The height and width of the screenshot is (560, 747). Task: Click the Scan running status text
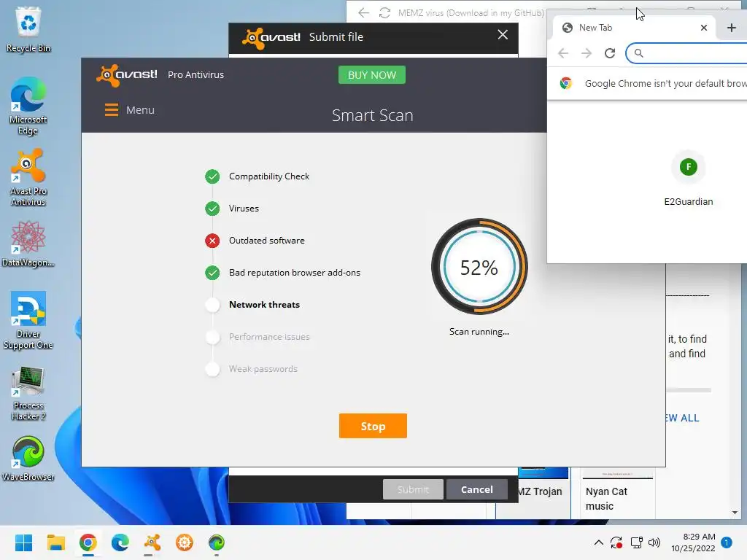coord(479,332)
